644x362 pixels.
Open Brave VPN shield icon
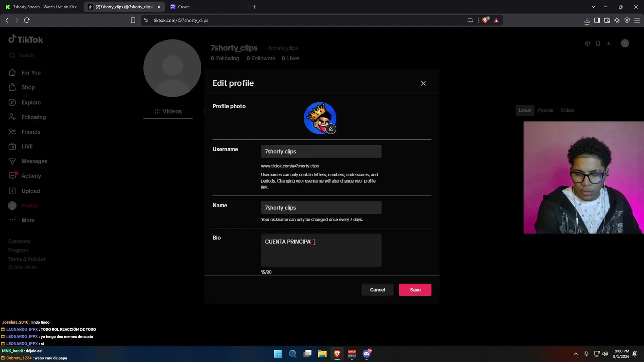627,20
